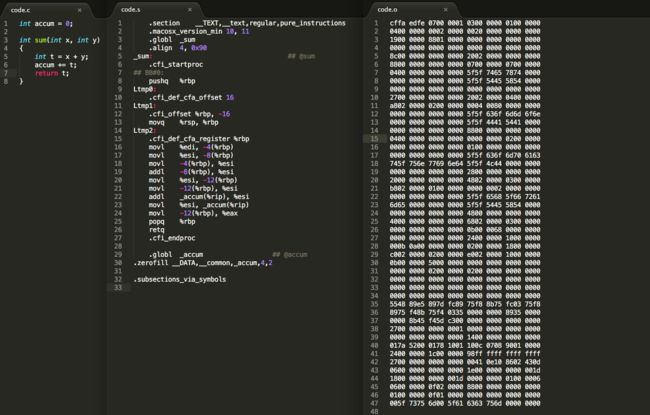Click the 'return t;' line
The image size is (650, 415).
click(x=52, y=73)
